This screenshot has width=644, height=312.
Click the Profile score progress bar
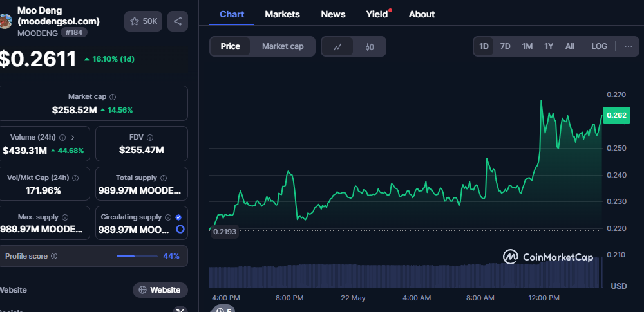[x=137, y=256]
